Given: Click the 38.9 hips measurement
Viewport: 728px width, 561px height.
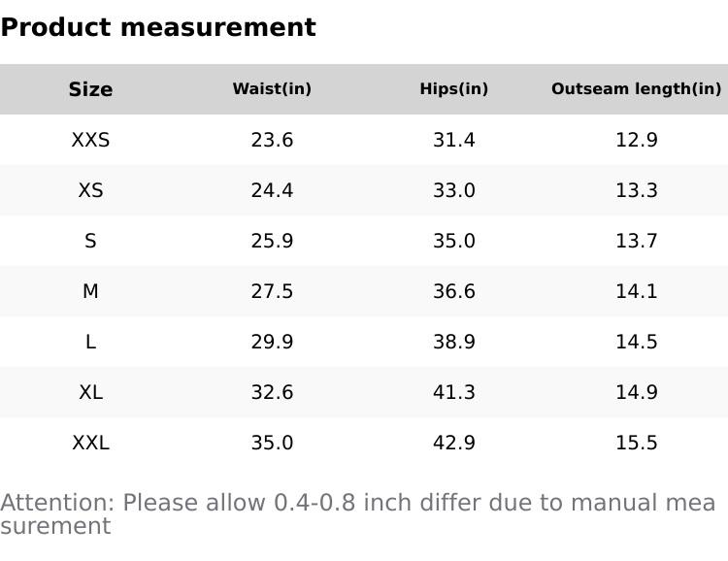Looking at the screenshot, I should click(x=453, y=342).
